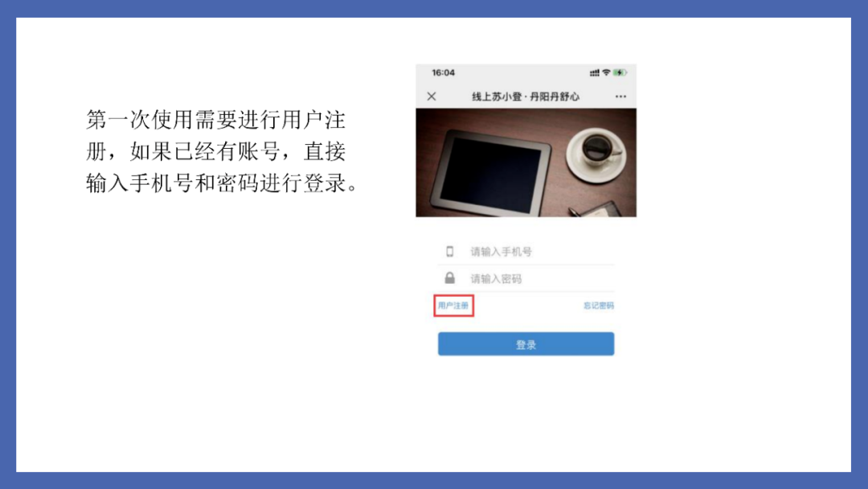Click the cellular signal strength icon

tap(595, 72)
